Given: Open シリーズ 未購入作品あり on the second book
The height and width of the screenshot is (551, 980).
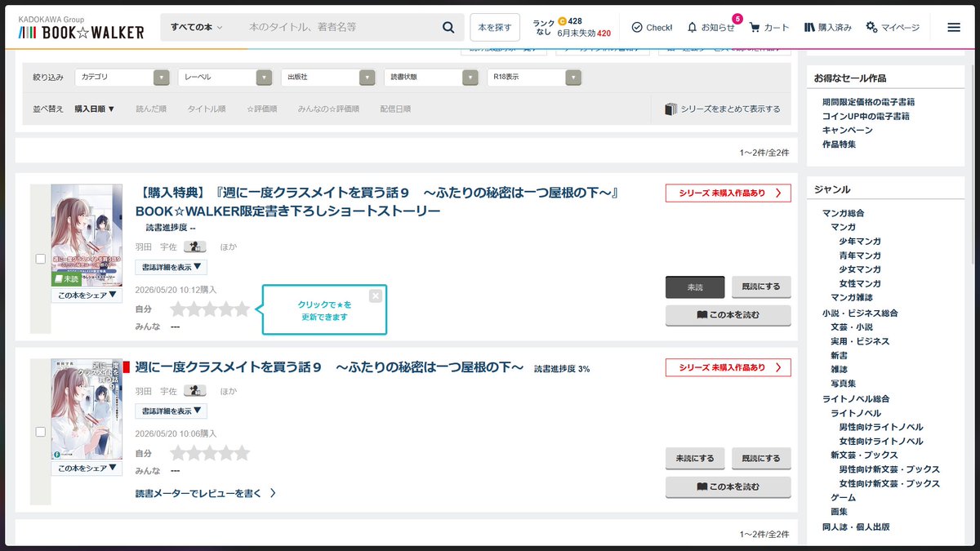Looking at the screenshot, I should (x=728, y=367).
